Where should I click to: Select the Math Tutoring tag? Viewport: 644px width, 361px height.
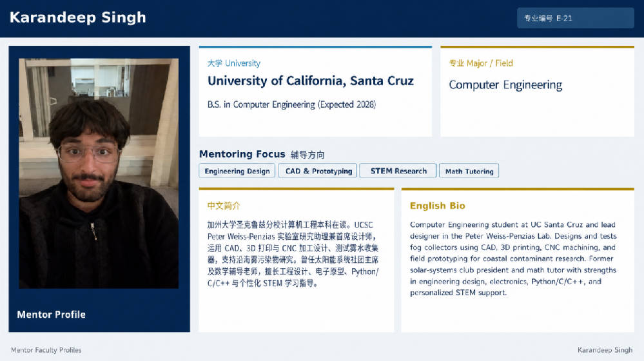469,171
